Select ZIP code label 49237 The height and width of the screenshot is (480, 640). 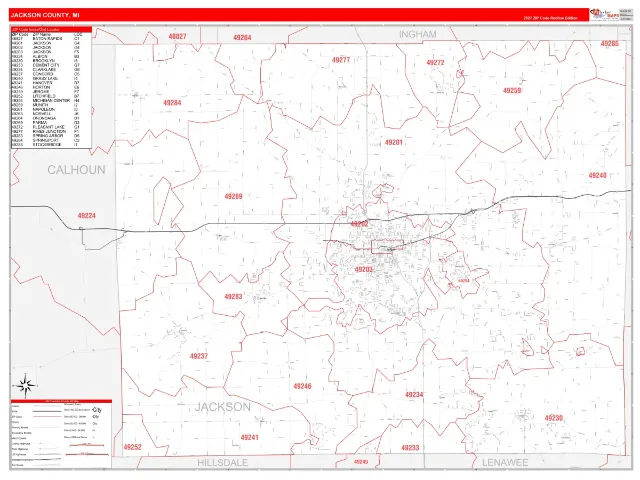199,356
